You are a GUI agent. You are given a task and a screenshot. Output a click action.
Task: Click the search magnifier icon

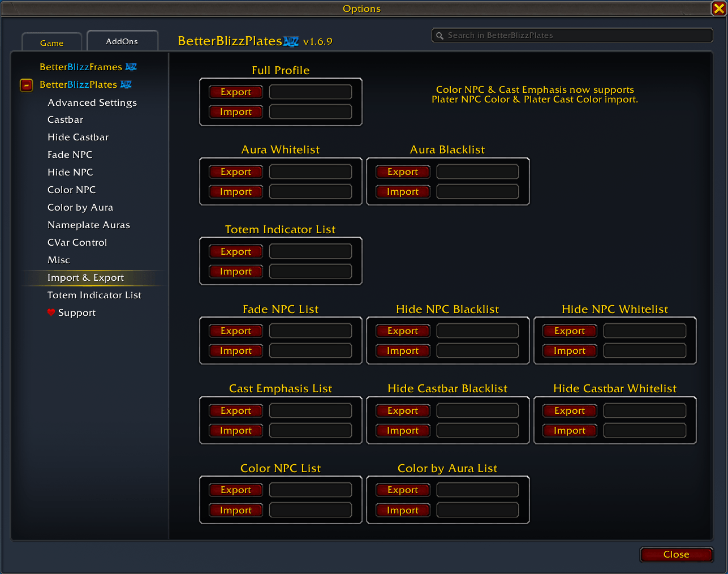click(440, 36)
